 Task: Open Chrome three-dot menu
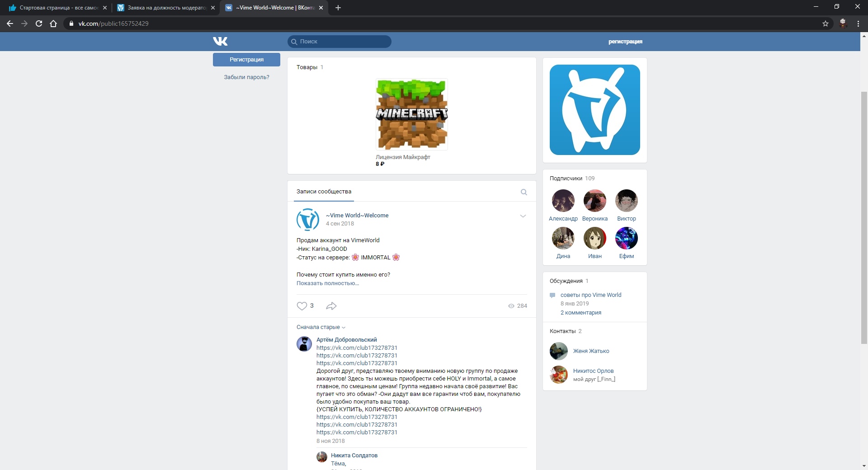coord(858,23)
